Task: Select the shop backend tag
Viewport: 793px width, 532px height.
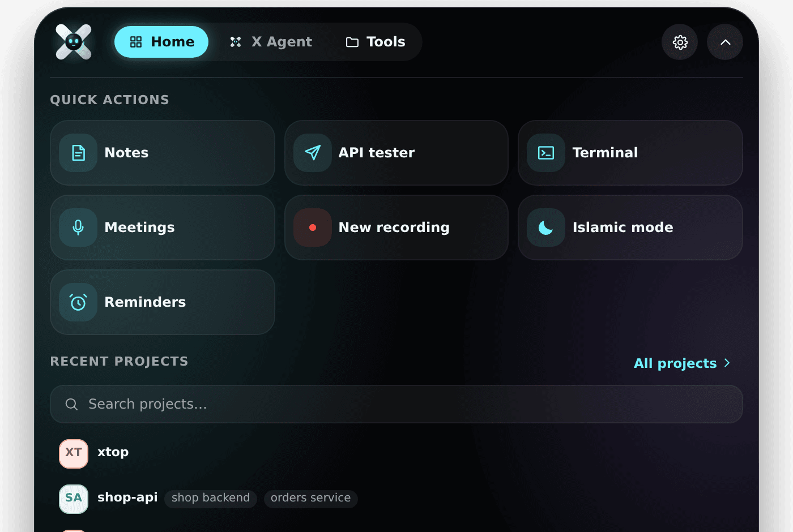Action: click(211, 498)
